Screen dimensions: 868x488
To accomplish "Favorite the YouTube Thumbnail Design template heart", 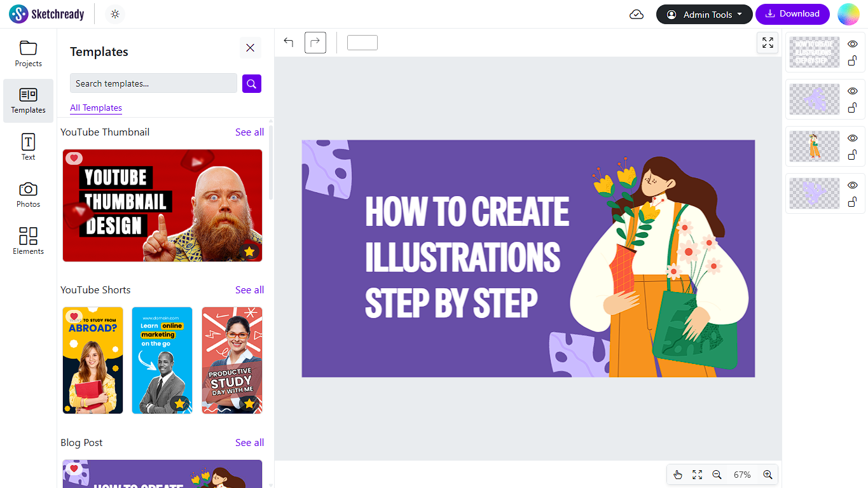I will coord(74,158).
